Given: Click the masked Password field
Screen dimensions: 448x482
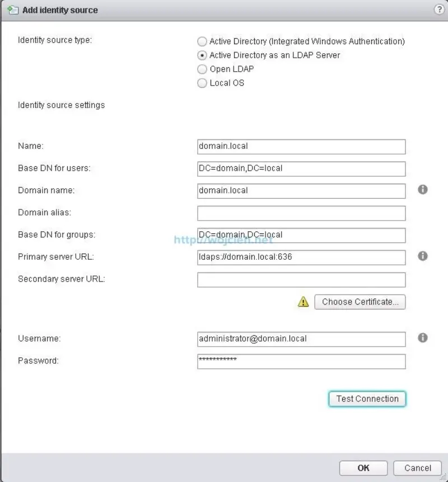Looking at the screenshot, I should coord(301,361).
